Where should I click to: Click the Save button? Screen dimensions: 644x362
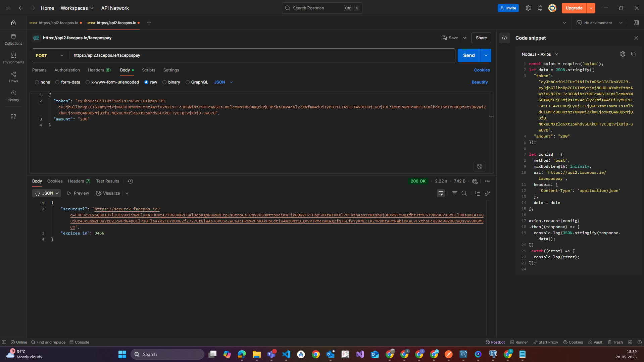point(450,38)
